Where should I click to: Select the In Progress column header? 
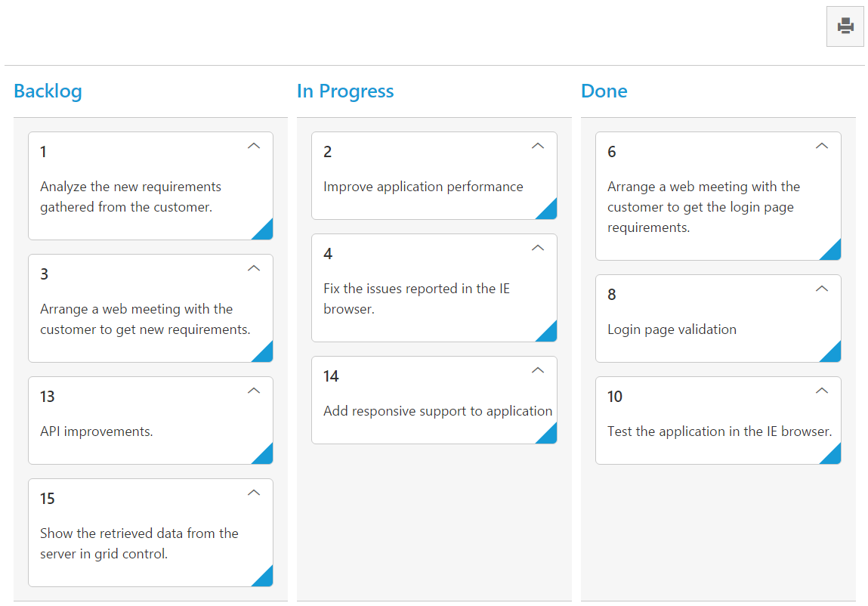click(345, 91)
